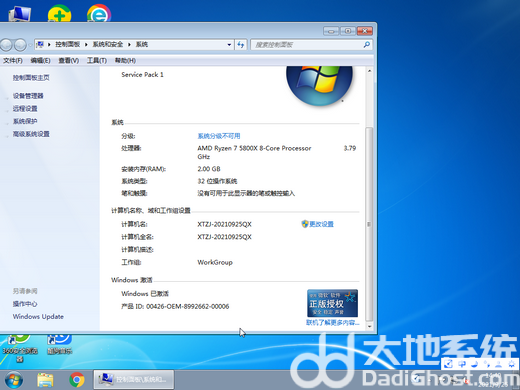Click the address bar computer icon
The height and width of the screenshot is (390, 520).
(40, 44)
